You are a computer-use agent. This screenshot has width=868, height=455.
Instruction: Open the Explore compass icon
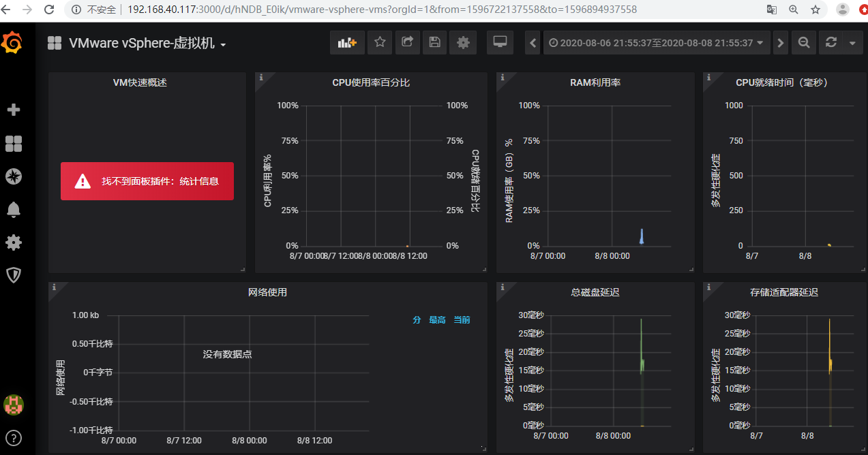[14, 176]
